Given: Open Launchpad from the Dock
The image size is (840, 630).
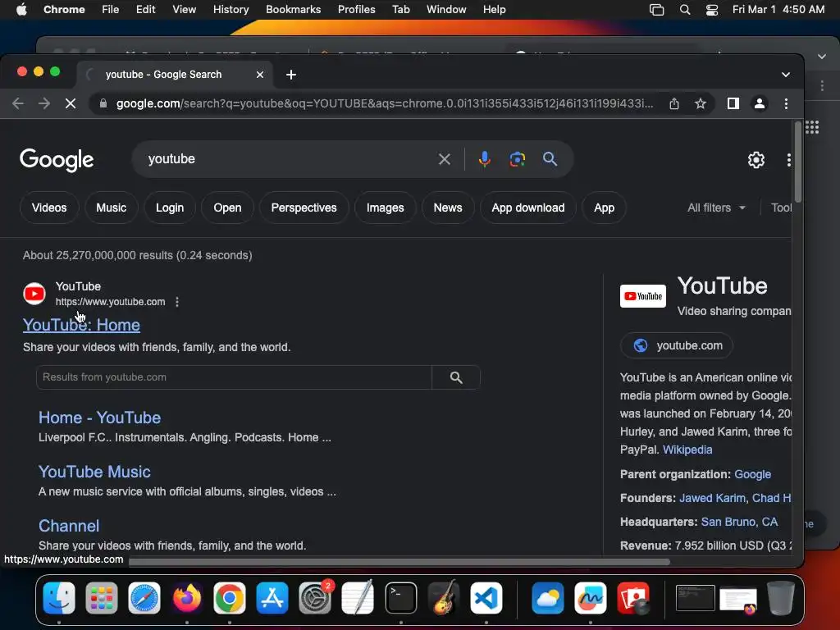Looking at the screenshot, I should [101, 598].
